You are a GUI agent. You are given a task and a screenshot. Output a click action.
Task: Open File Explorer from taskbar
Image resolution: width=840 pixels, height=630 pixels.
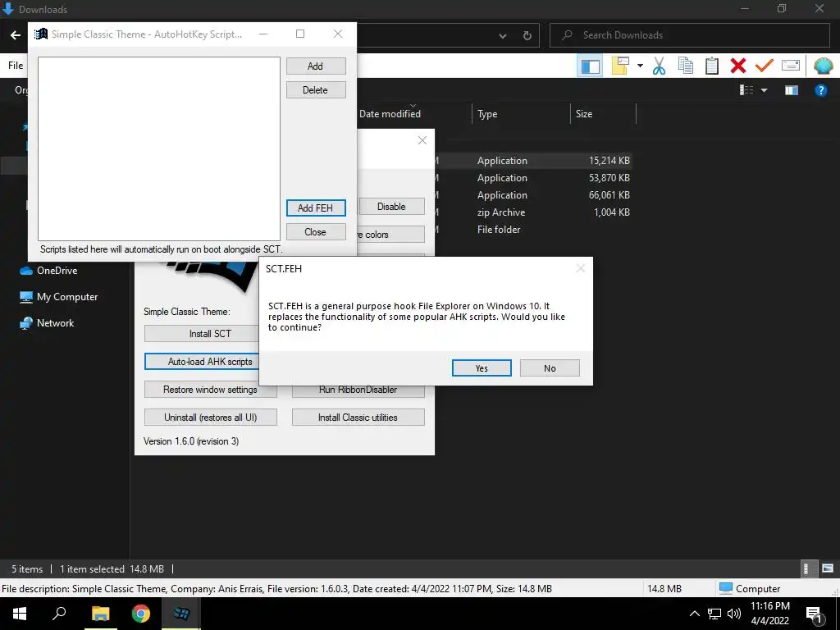100,614
